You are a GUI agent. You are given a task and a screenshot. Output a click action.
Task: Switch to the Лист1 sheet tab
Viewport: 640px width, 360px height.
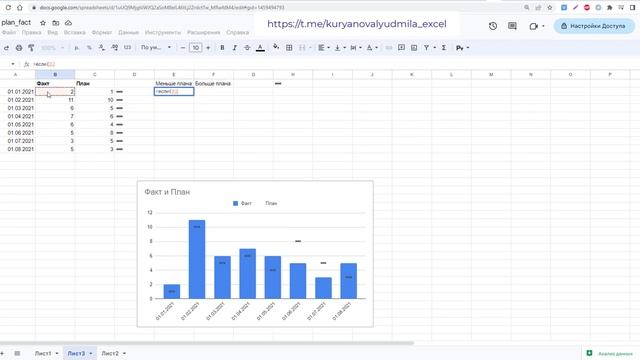pos(43,353)
